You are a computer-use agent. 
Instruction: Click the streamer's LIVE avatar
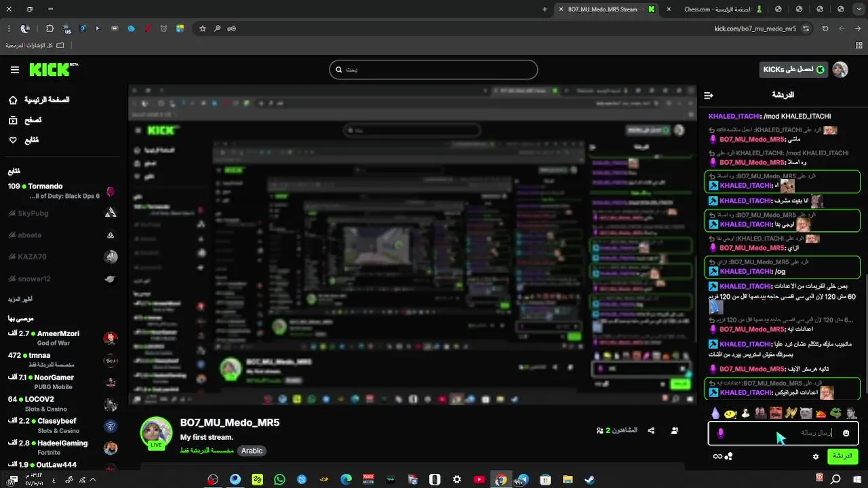point(156,433)
